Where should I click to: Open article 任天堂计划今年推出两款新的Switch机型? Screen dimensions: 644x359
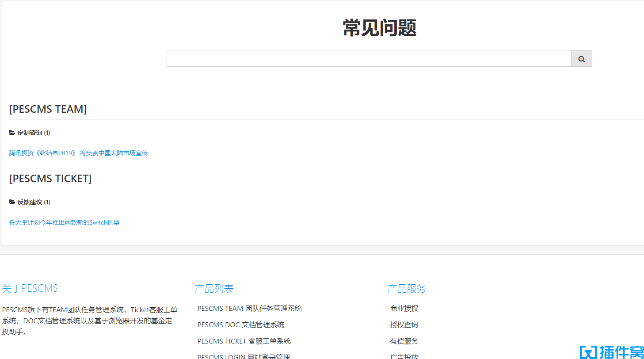(x=65, y=222)
